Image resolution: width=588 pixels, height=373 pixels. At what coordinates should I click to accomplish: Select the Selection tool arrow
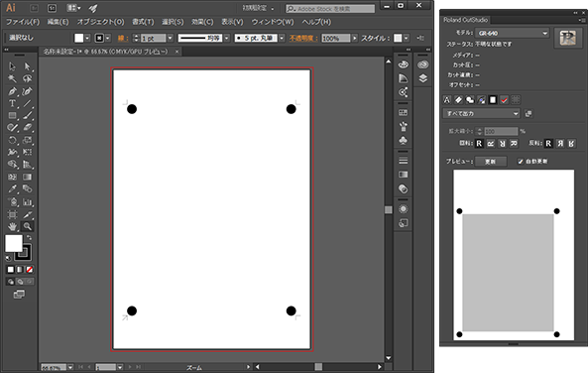point(12,66)
